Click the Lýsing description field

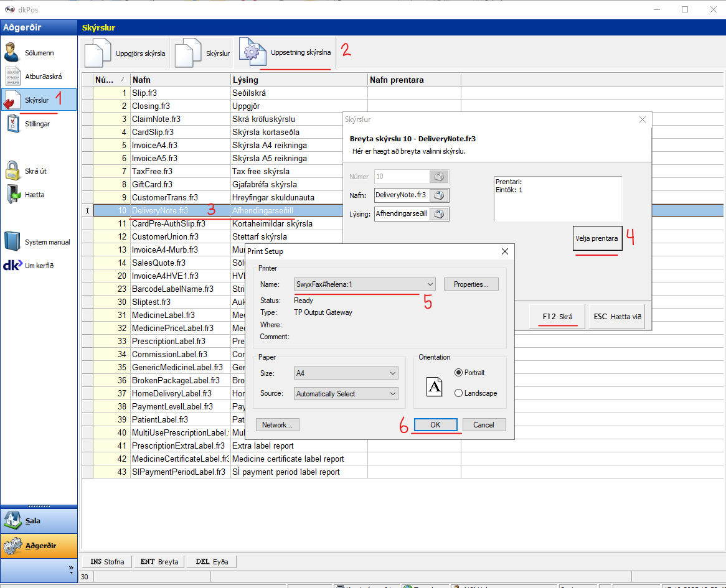click(401, 214)
